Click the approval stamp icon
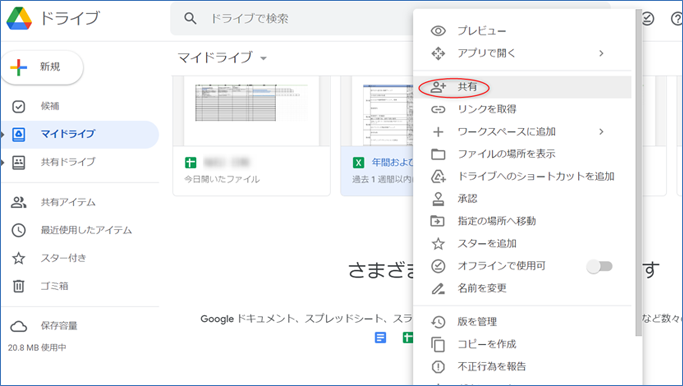This screenshot has width=683, height=386. click(438, 199)
